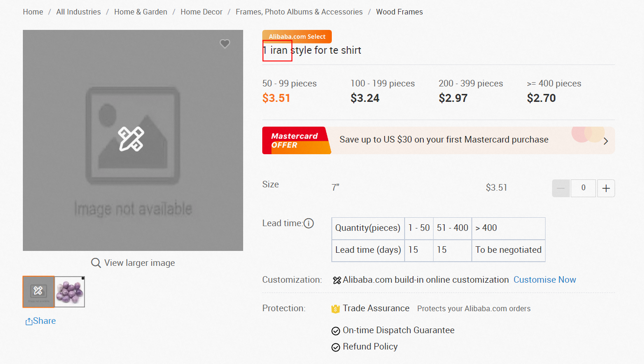
Task: Click the customization pencil-ruler icon beside Alibaba.com build-in
Action: click(x=337, y=280)
